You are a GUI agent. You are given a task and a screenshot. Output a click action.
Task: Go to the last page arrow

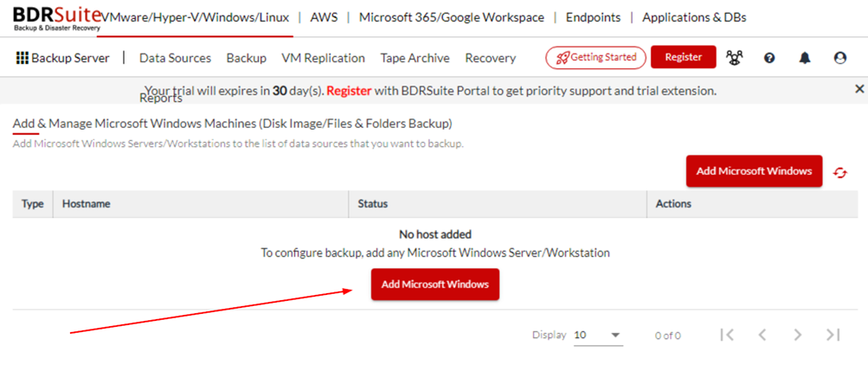tap(833, 334)
